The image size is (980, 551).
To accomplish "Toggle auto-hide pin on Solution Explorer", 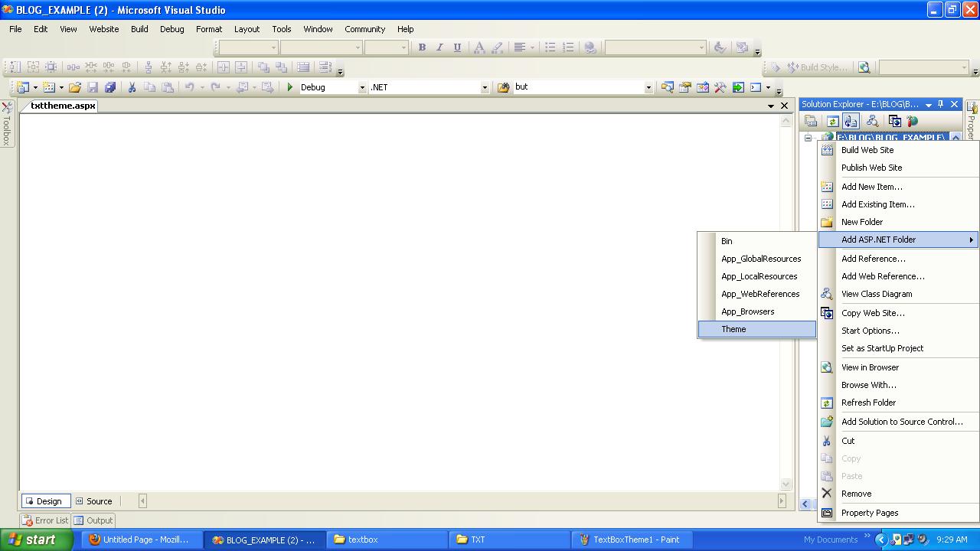I will (941, 104).
